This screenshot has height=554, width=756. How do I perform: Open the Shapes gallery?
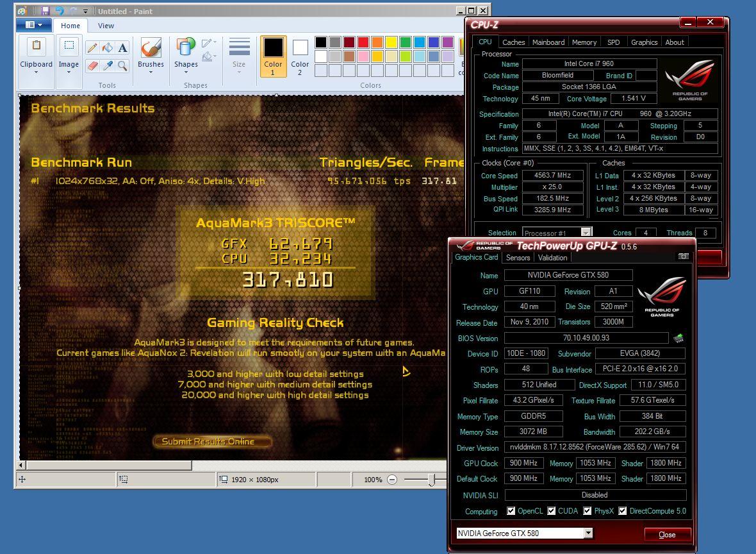click(x=186, y=47)
